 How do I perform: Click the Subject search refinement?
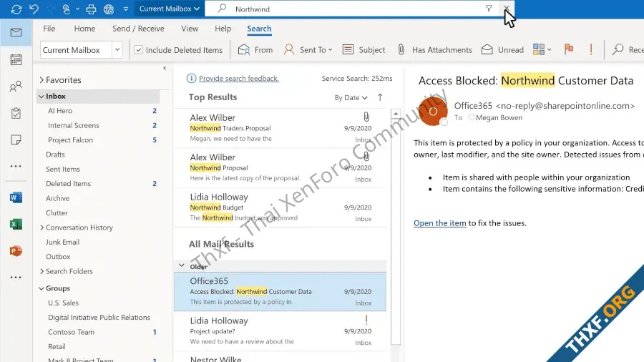click(x=364, y=50)
